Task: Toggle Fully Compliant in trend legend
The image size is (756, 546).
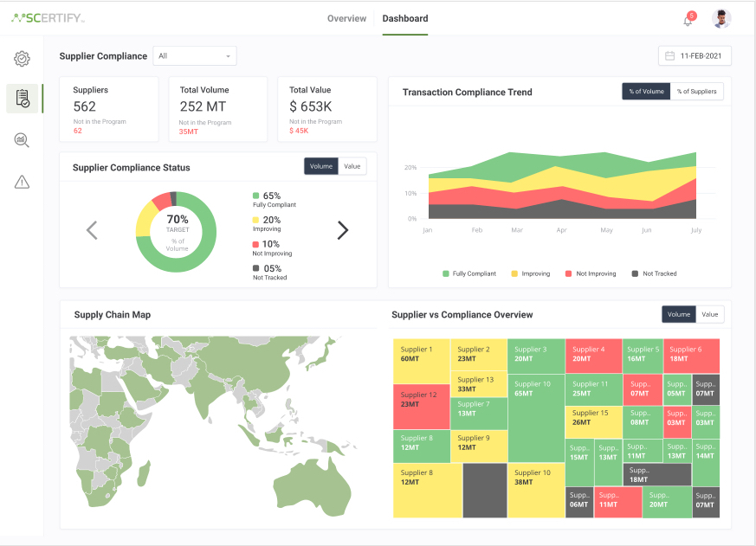Action: point(469,273)
